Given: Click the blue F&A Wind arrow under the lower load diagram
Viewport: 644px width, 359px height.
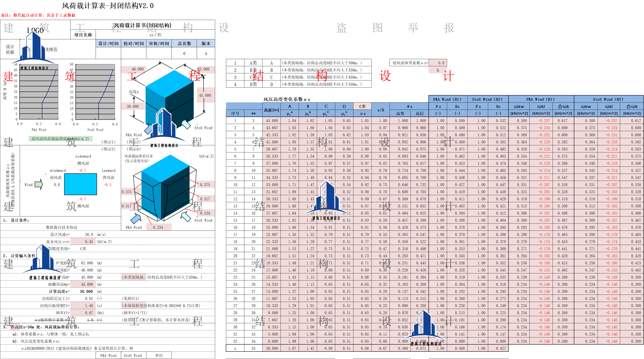Looking at the screenshot, I should (x=136, y=218).
